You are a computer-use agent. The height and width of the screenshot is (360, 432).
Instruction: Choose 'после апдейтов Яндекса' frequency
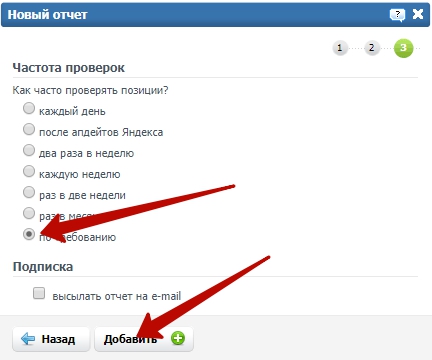click(29, 129)
